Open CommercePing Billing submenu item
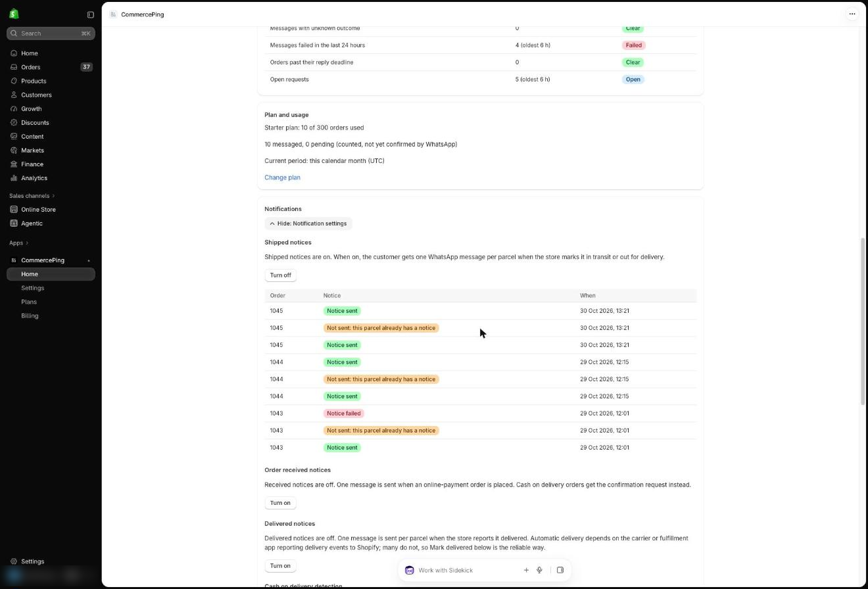The image size is (868, 589). click(x=30, y=316)
